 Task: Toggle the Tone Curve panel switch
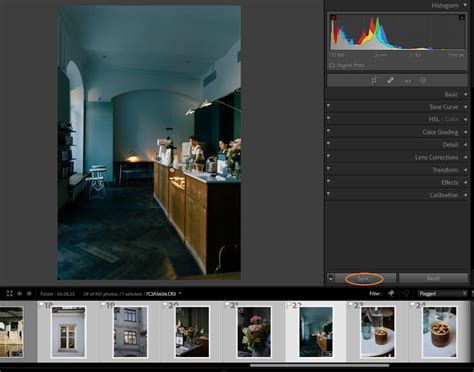(329, 106)
